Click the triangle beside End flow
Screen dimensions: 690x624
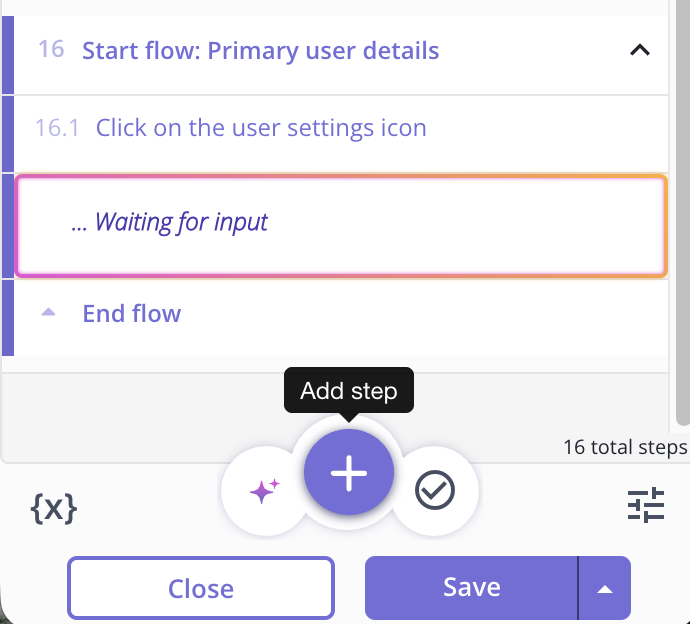(48, 313)
